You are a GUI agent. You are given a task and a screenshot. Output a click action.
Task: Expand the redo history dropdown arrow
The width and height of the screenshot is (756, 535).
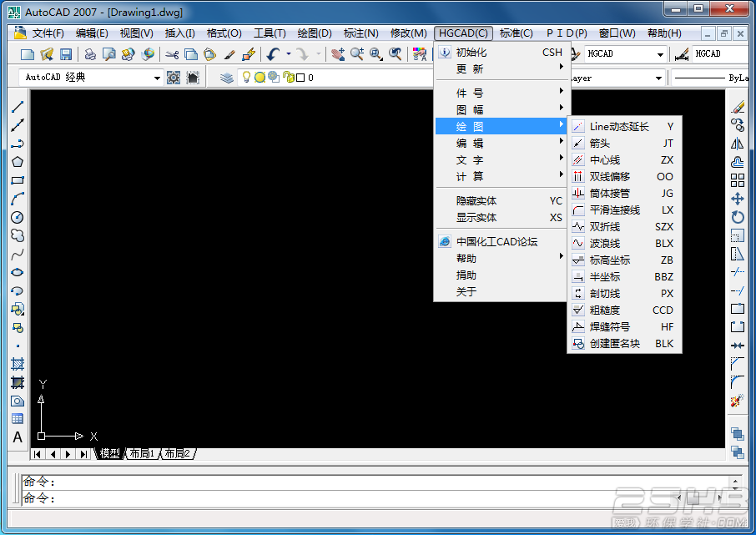318,54
